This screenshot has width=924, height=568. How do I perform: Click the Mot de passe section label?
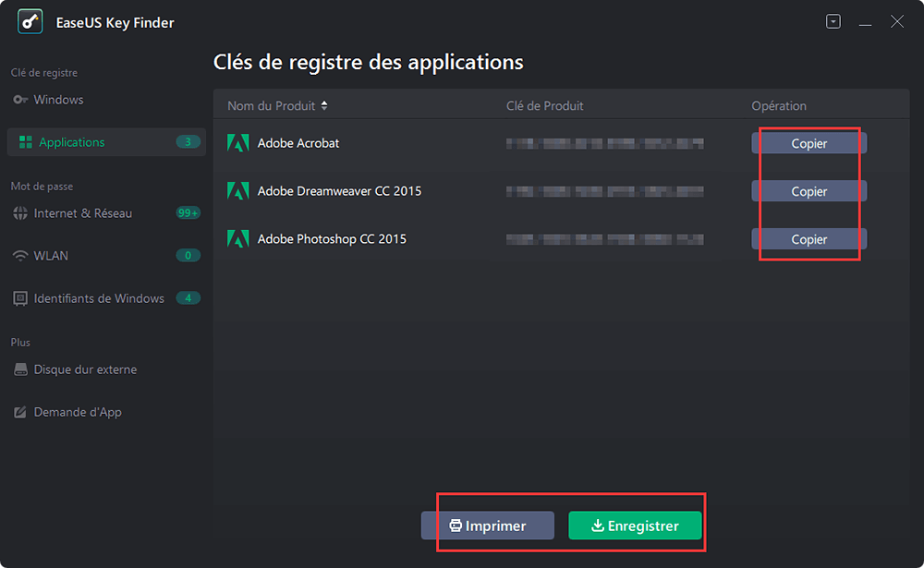pos(42,187)
